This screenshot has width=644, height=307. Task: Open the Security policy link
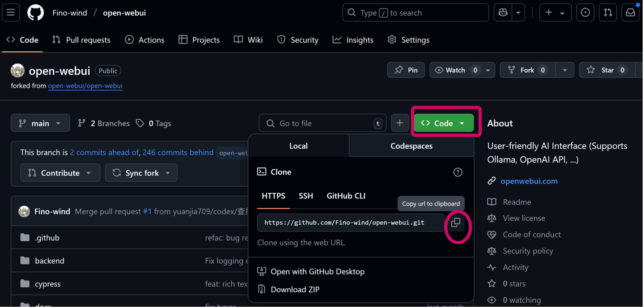point(521,251)
